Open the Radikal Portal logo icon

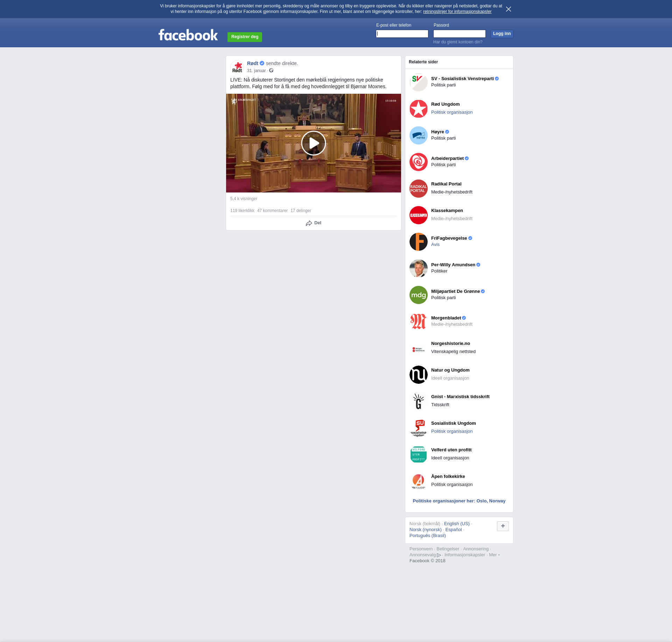418,189
